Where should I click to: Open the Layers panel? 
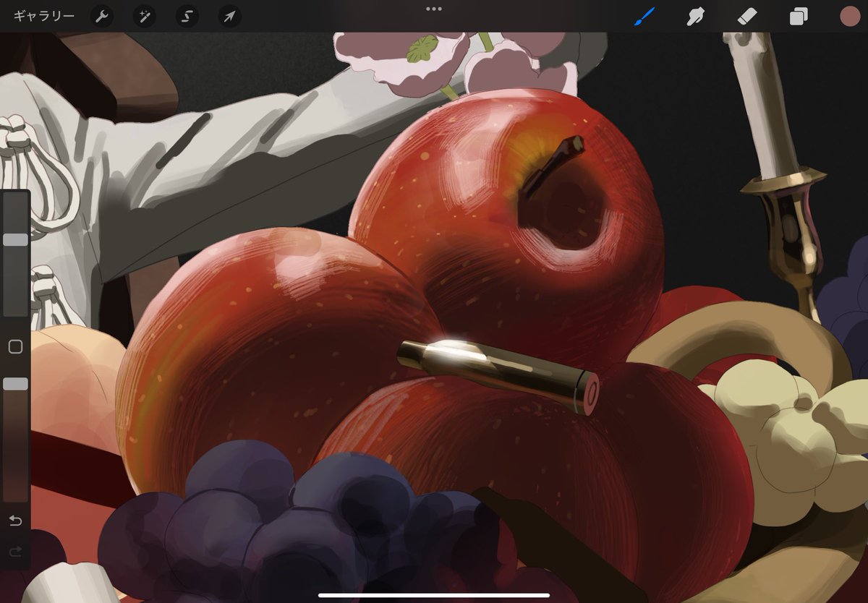(799, 17)
